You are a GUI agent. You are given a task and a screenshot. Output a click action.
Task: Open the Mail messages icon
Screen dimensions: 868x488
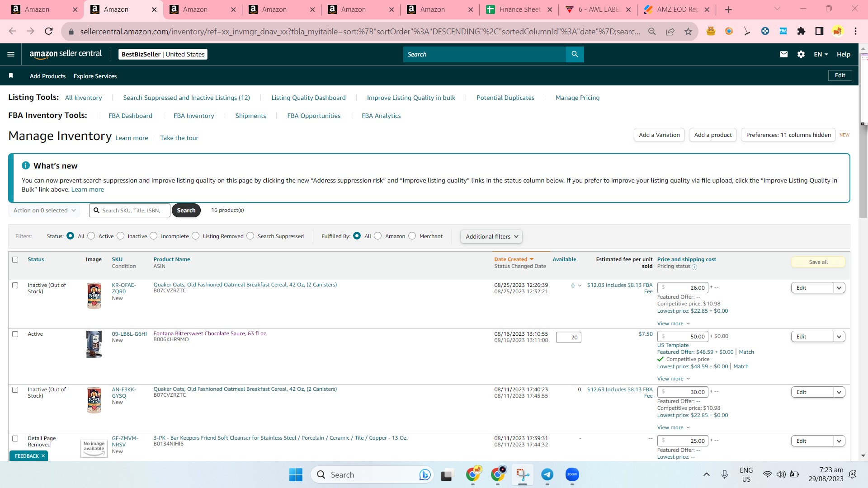click(x=784, y=54)
